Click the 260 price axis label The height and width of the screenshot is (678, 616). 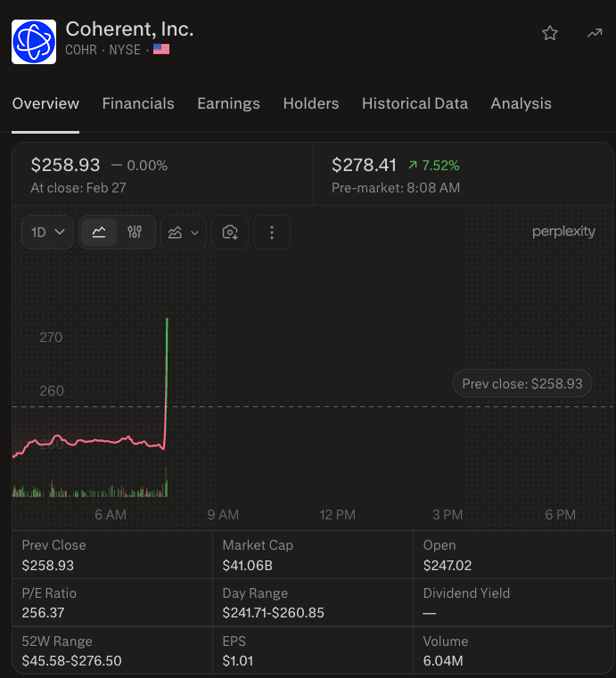52,391
